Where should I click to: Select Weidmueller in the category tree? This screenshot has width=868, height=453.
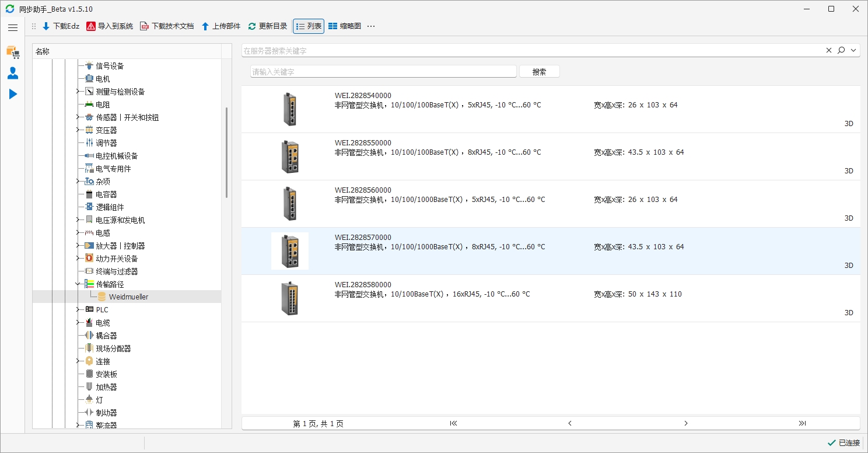point(128,297)
